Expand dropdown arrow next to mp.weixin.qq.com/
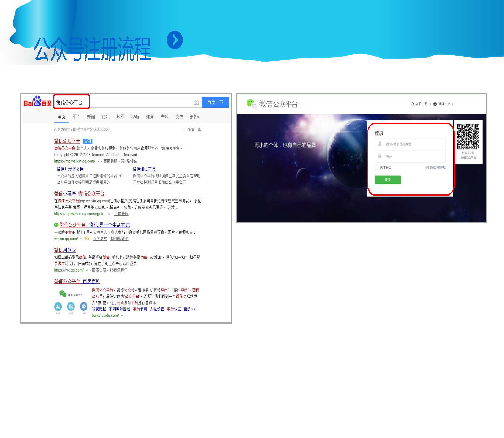504x438 pixels. [x=98, y=161]
